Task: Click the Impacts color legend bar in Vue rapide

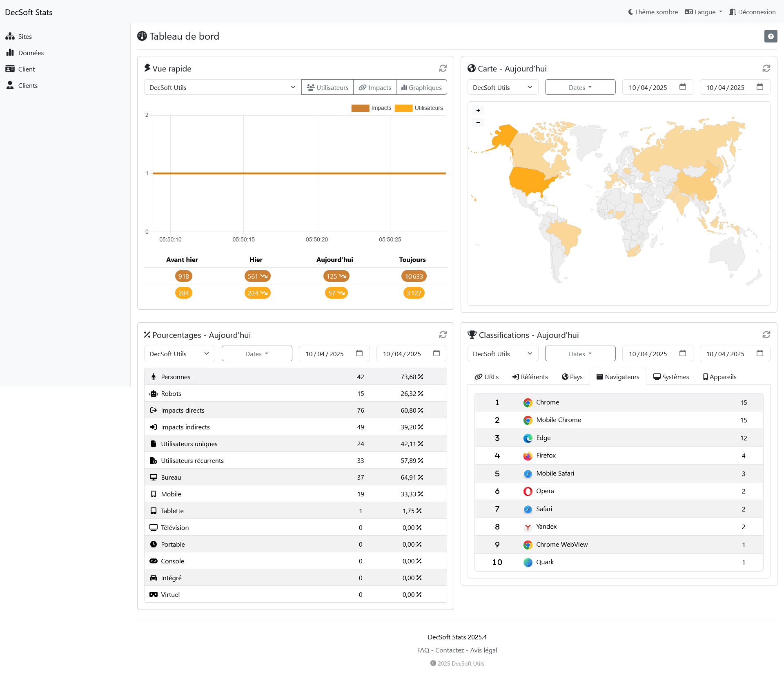Action: 360,108
